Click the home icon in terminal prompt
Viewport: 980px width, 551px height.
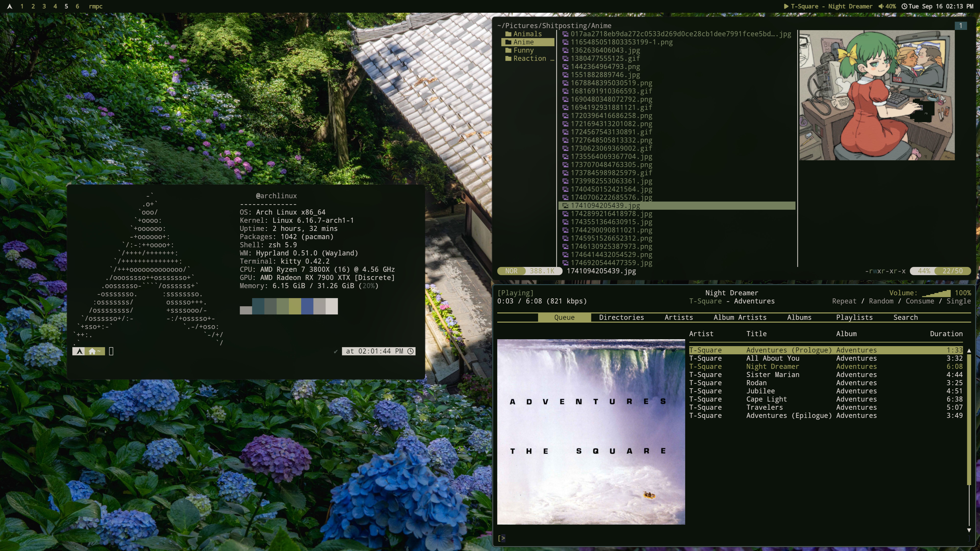click(x=92, y=351)
